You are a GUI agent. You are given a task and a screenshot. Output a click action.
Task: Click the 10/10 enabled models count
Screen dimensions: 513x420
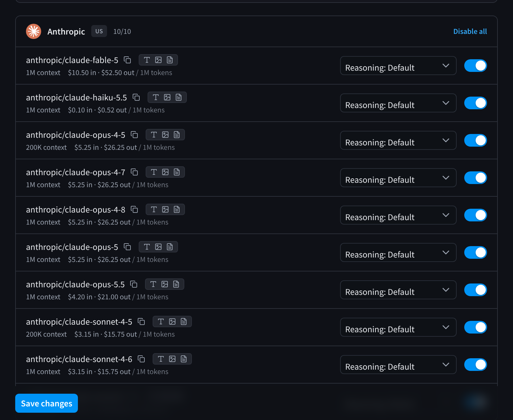(122, 31)
